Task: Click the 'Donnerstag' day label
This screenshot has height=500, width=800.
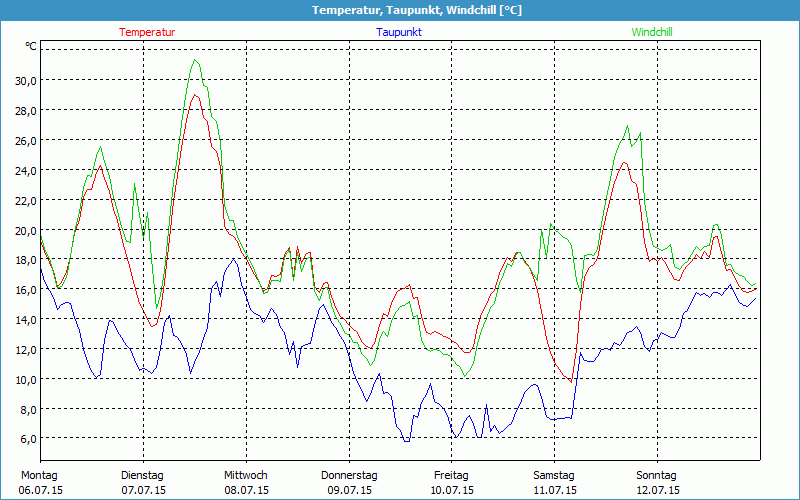Action: (x=349, y=476)
